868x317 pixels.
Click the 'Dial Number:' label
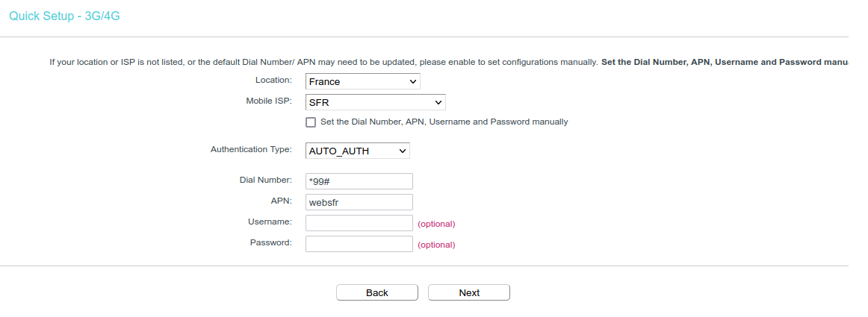click(265, 180)
